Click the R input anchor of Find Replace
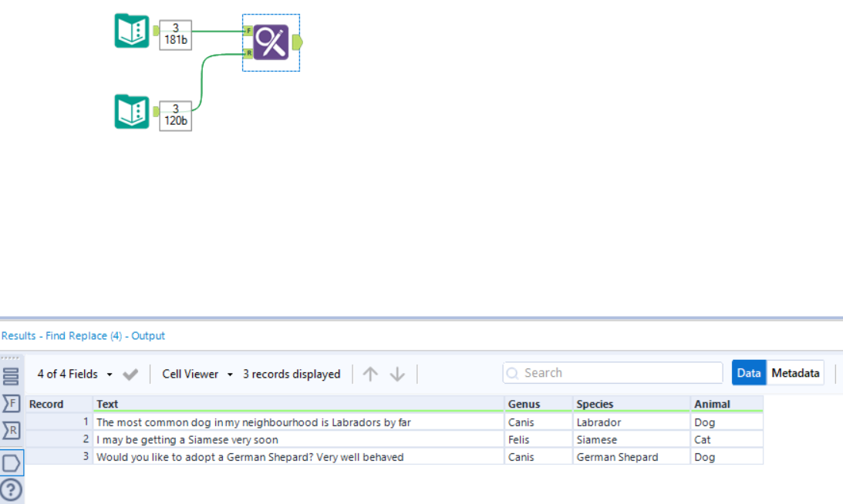Screen dimensions: 843x504 [x=248, y=54]
